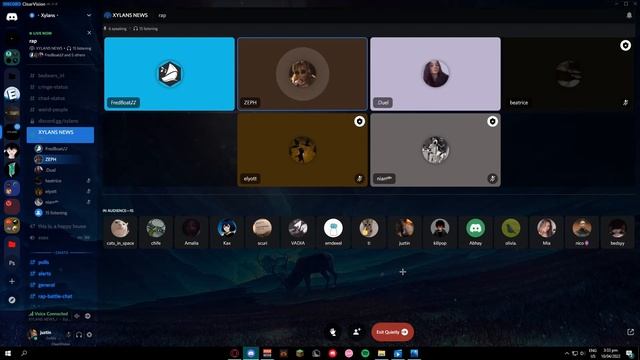The image size is (640, 360).
Task: Select the elyott speaker tile
Action: click(302, 150)
